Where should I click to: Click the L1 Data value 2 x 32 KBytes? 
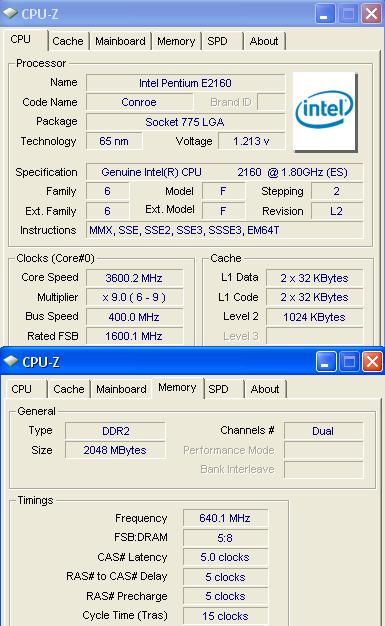point(315,278)
